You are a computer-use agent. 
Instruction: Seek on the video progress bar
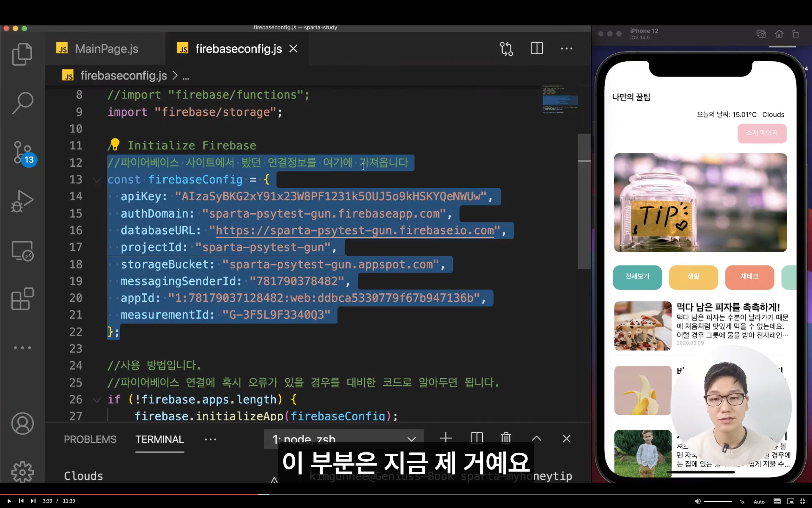coord(406,494)
